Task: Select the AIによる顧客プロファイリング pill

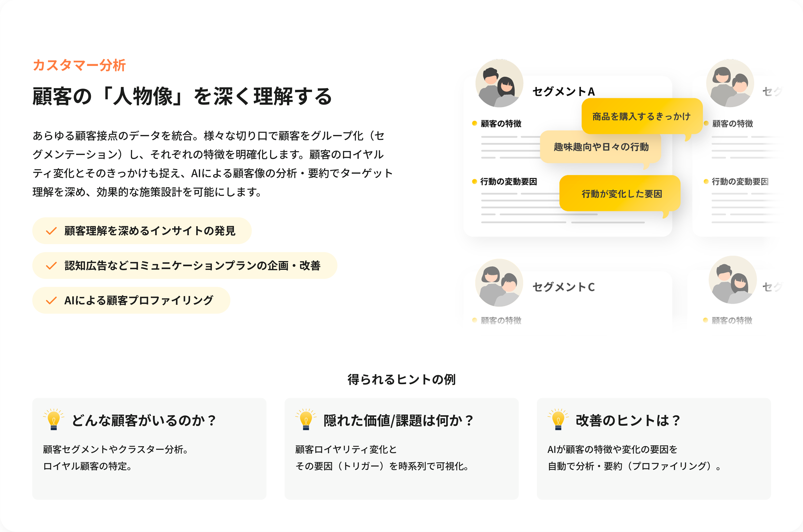Action: (131, 300)
